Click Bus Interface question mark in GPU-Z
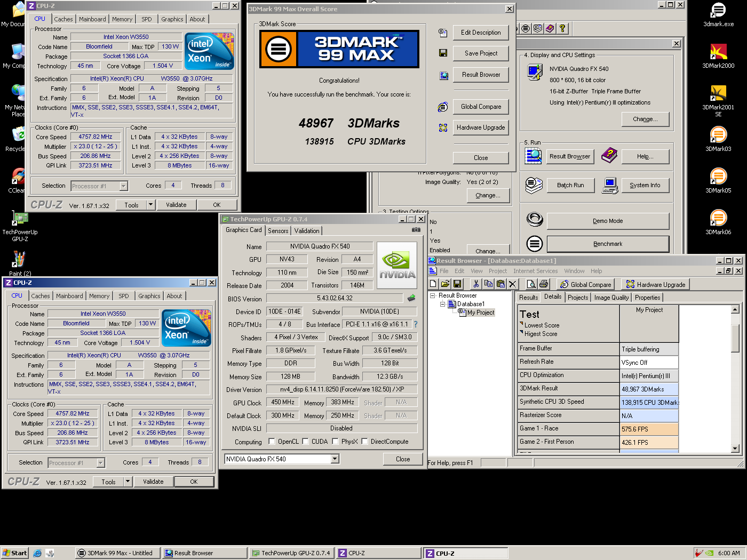The image size is (747, 560). (416, 324)
